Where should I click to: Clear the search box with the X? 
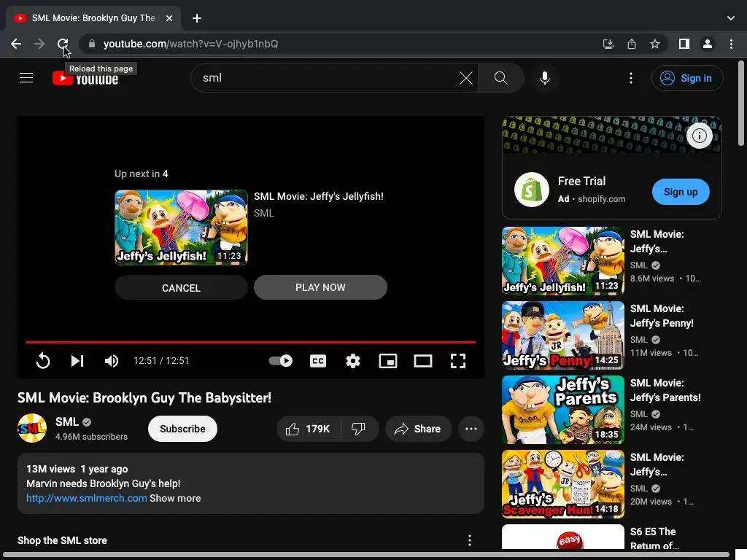click(466, 77)
